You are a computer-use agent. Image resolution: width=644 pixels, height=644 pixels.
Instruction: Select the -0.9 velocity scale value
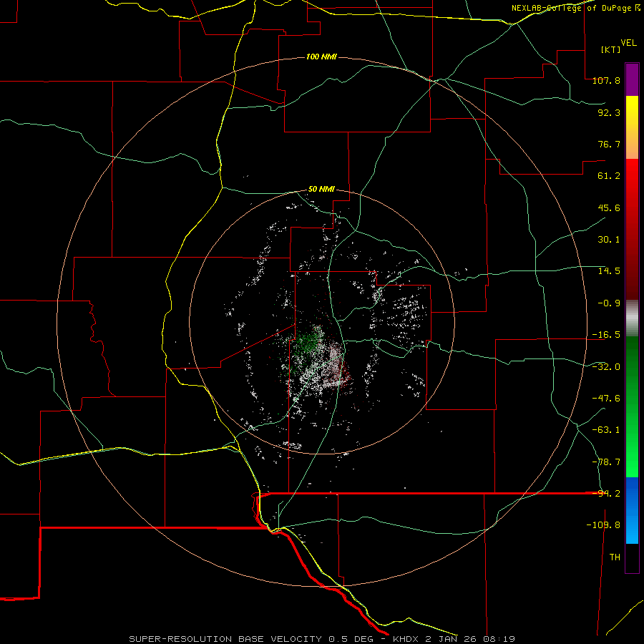pos(609,303)
